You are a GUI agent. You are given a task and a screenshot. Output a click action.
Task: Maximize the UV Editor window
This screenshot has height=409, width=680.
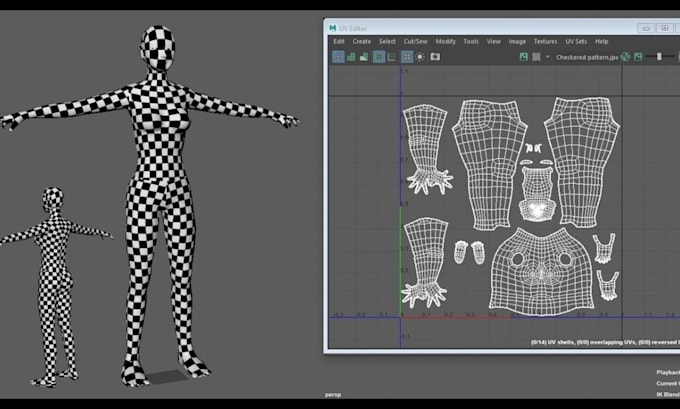[664, 28]
